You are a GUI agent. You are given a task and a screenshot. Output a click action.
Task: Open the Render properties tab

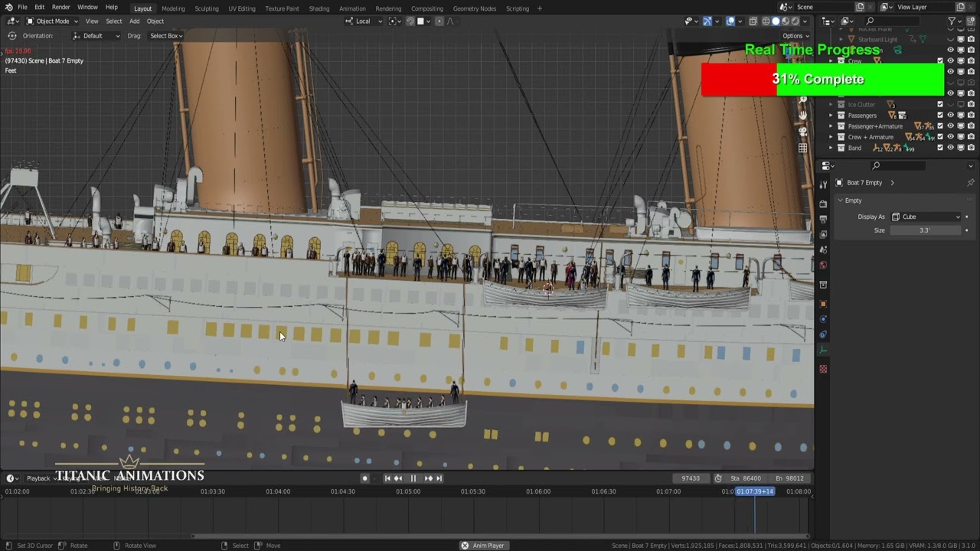pyautogui.click(x=823, y=204)
